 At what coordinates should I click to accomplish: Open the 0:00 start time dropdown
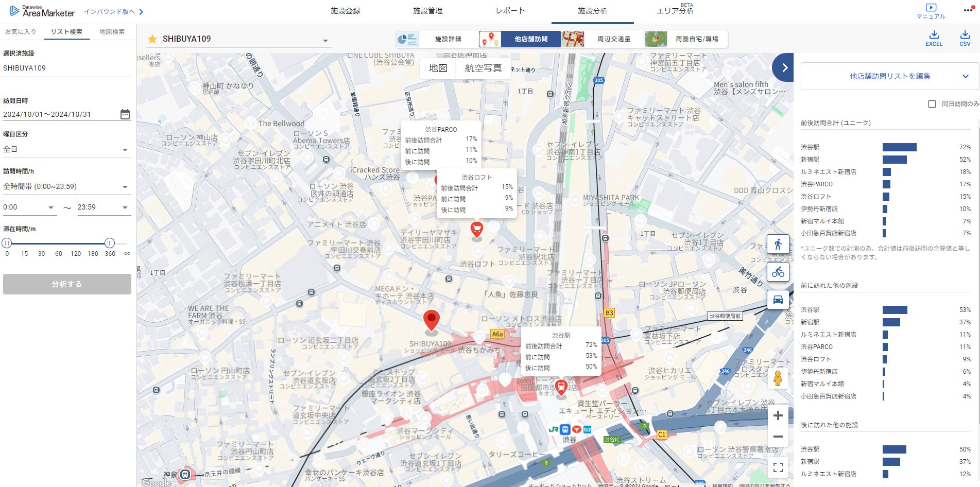(29, 207)
